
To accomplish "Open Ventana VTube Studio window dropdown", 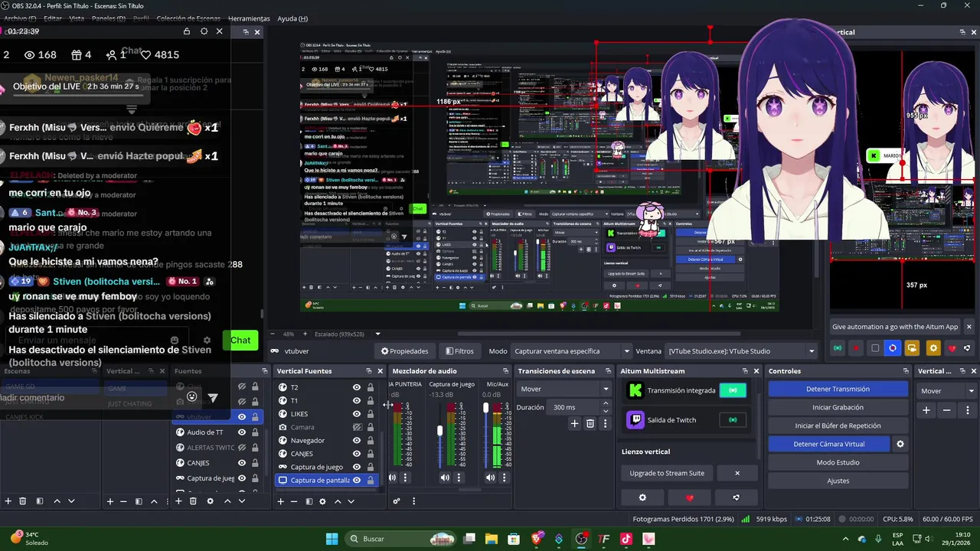I will [743, 351].
